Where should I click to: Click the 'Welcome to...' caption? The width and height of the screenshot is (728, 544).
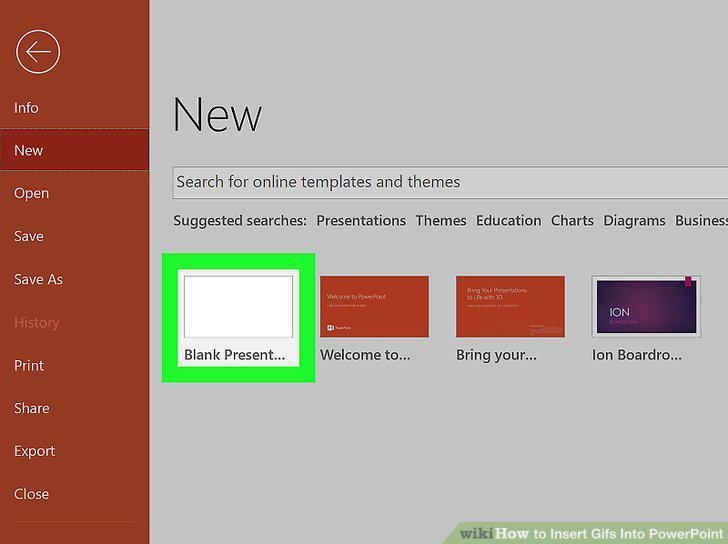click(365, 355)
